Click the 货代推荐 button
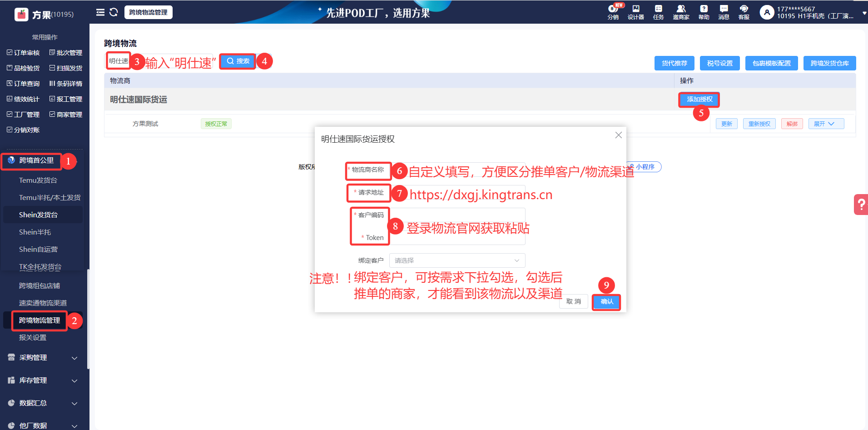The width and height of the screenshot is (868, 430). pos(675,63)
